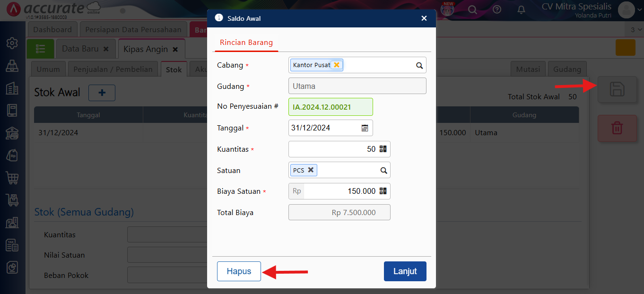Screen dimensions: 644x294
Task: Switch to the Rincian Barang tab
Action: (x=246, y=42)
